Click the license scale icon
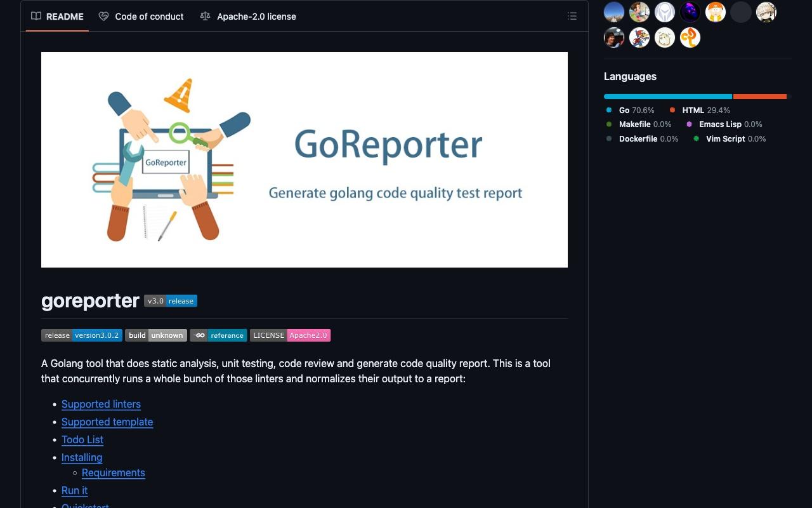The height and width of the screenshot is (508, 812). 205,17
